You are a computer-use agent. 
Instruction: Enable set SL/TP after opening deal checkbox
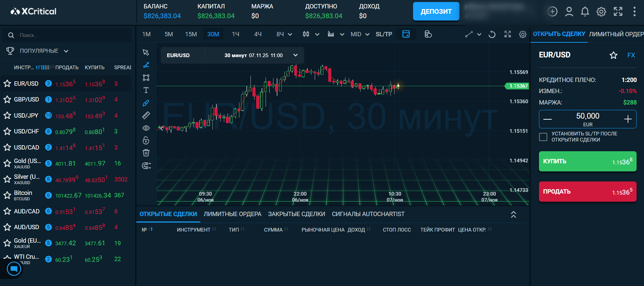point(543,137)
